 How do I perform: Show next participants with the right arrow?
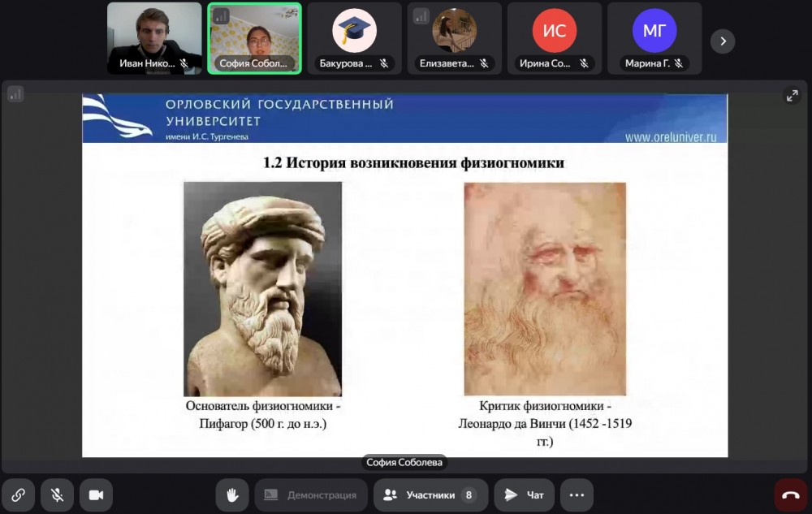coord(722,41)
